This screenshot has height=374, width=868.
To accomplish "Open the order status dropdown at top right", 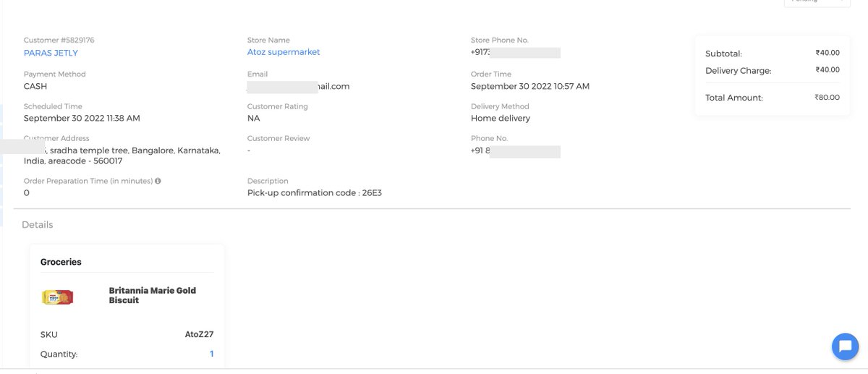I will pyautogui.click(x=817, y=2).
